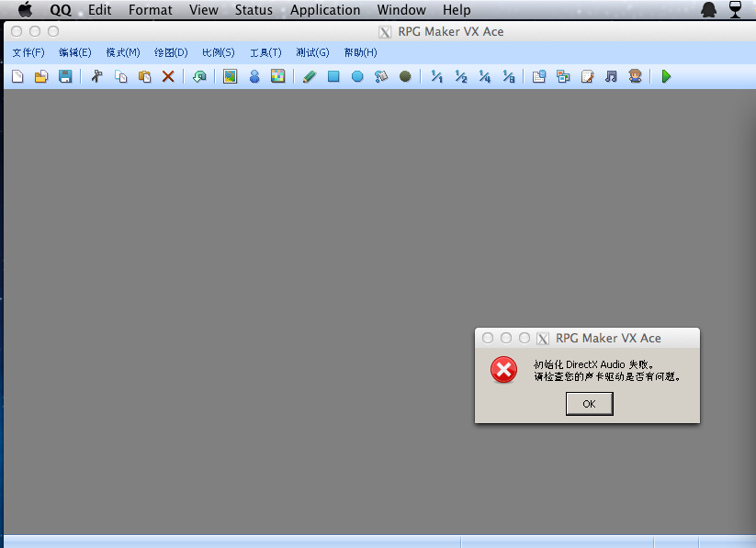Screen dimensions: 756x548
Task: Open the Character Generator icon
Action: pos(635,76)
